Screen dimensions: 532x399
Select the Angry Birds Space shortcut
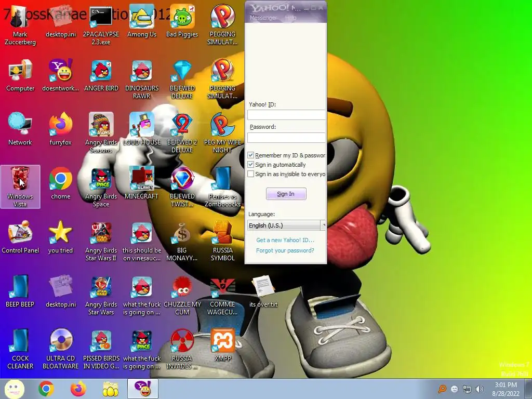[101, 187]
